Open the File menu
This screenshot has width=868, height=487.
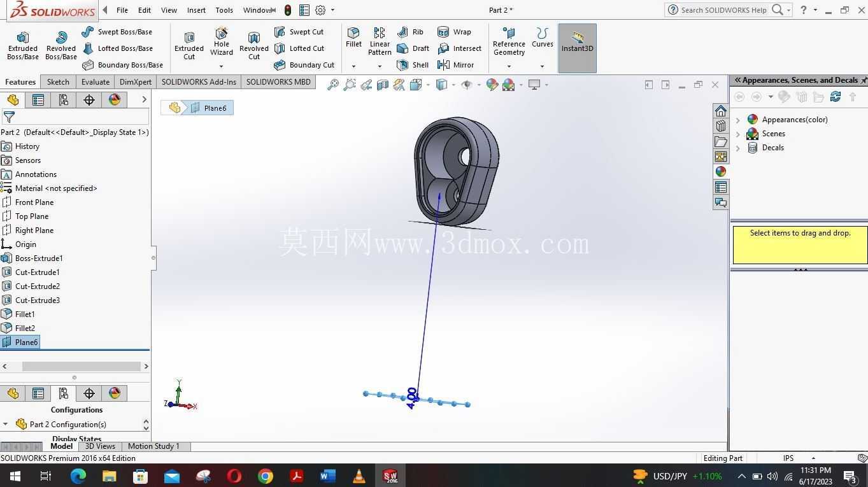(122, 10)
